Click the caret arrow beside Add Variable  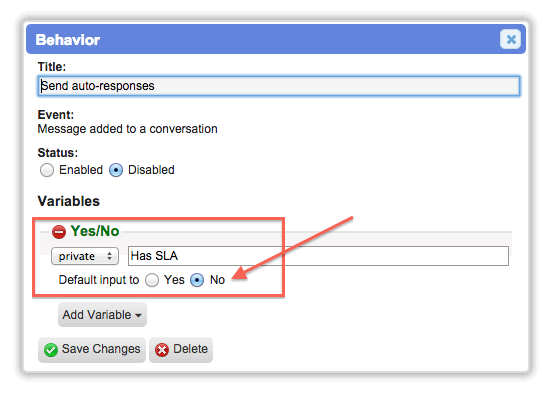pyautogui.click(x=139, y=315)
